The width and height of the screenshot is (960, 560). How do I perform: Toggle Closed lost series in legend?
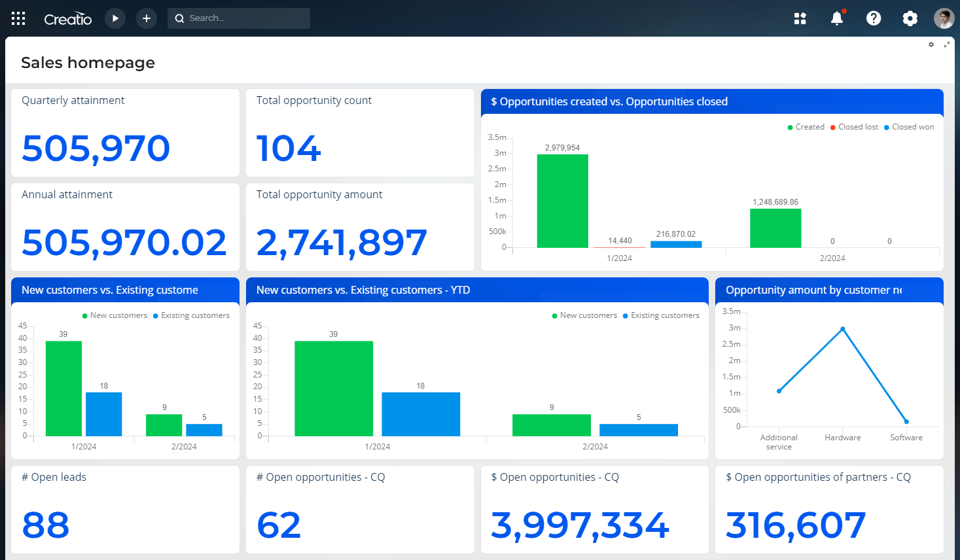[857, 127]
